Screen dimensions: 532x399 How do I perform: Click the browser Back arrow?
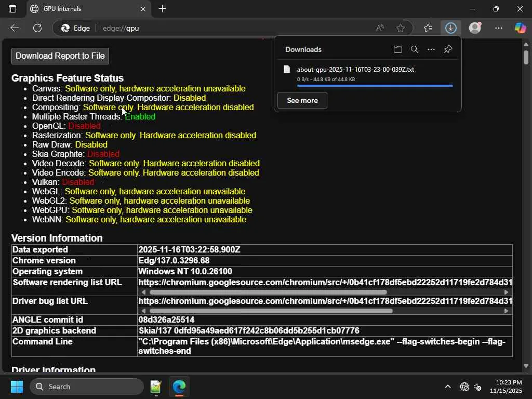click(14, 28)
